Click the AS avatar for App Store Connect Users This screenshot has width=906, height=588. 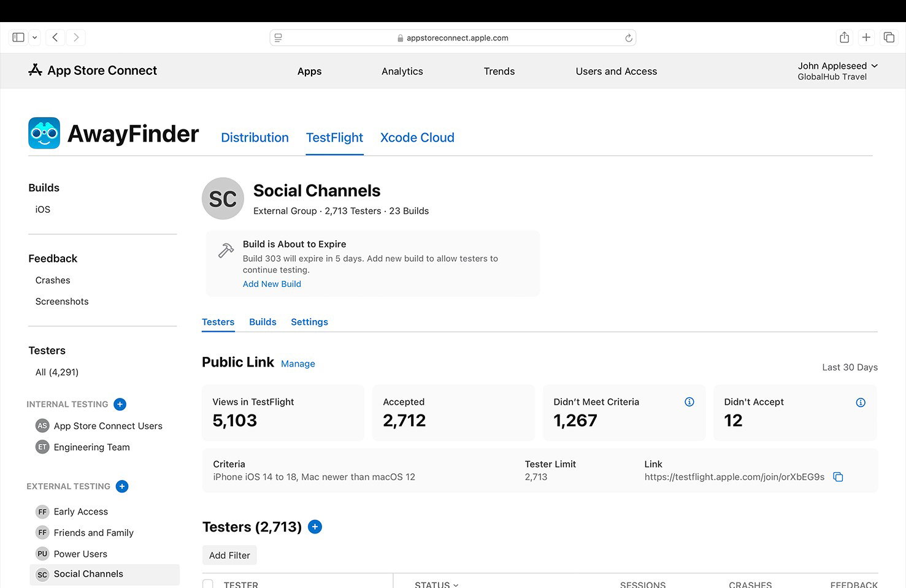pos(42,426)
